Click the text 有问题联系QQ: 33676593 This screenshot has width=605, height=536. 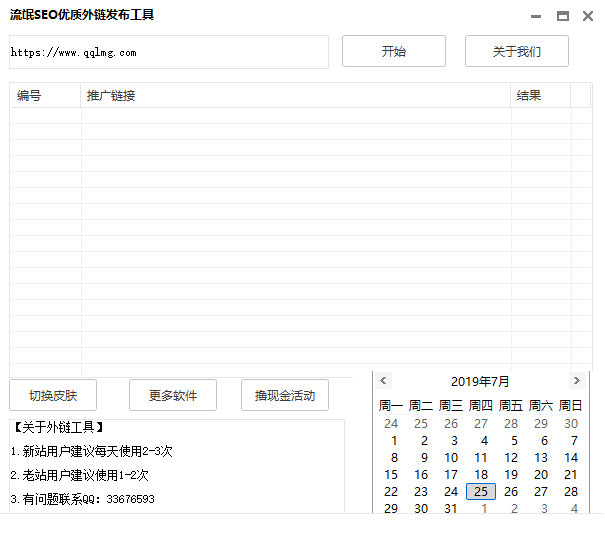point(88,499)
